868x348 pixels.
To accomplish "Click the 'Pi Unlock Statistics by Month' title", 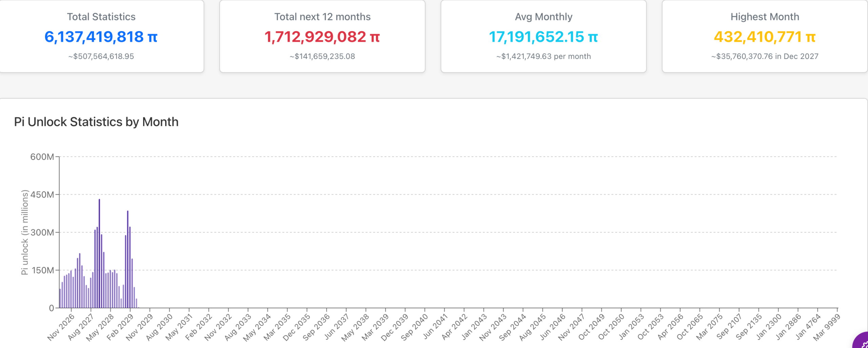I will pyautogui.click(x=96, y=122).
